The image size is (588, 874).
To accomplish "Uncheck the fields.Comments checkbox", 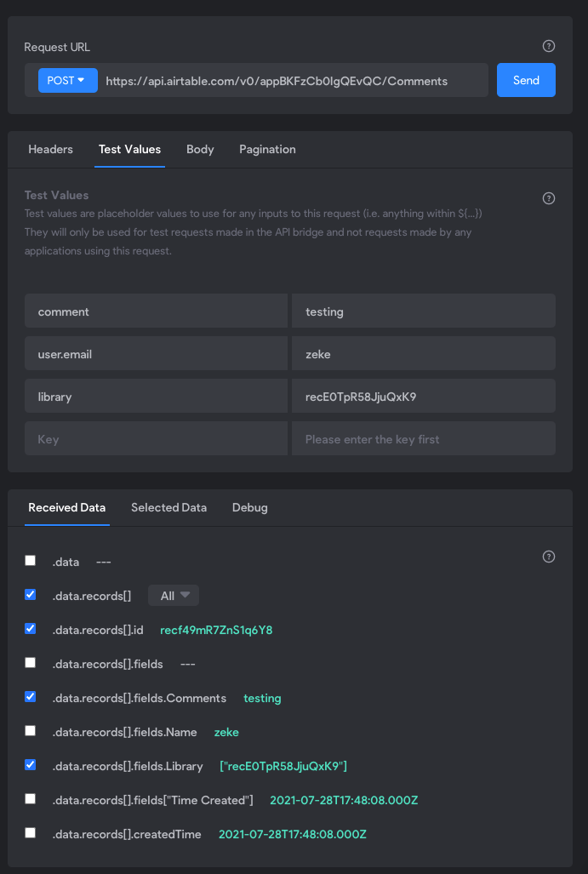I will pyautogui.click(x=30, y=697).
